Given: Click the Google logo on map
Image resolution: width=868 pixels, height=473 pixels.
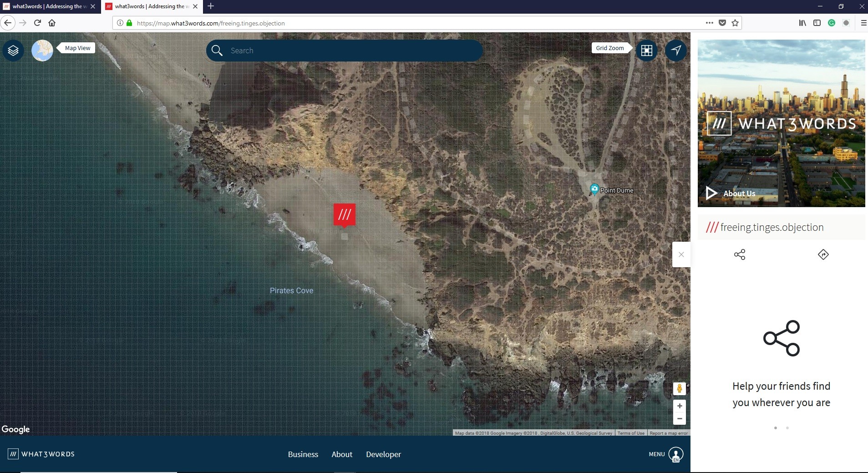Looking at the screenshot, I should point(15,429).
